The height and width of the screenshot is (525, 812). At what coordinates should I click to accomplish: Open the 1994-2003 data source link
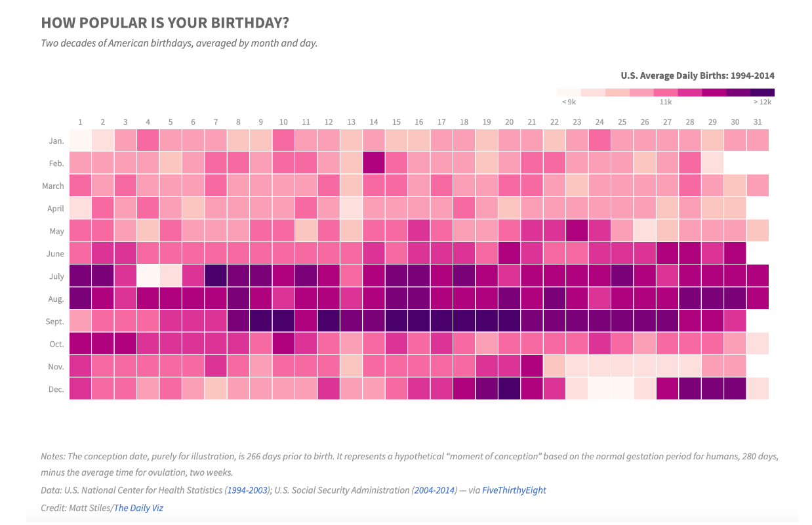coord(248,490)
